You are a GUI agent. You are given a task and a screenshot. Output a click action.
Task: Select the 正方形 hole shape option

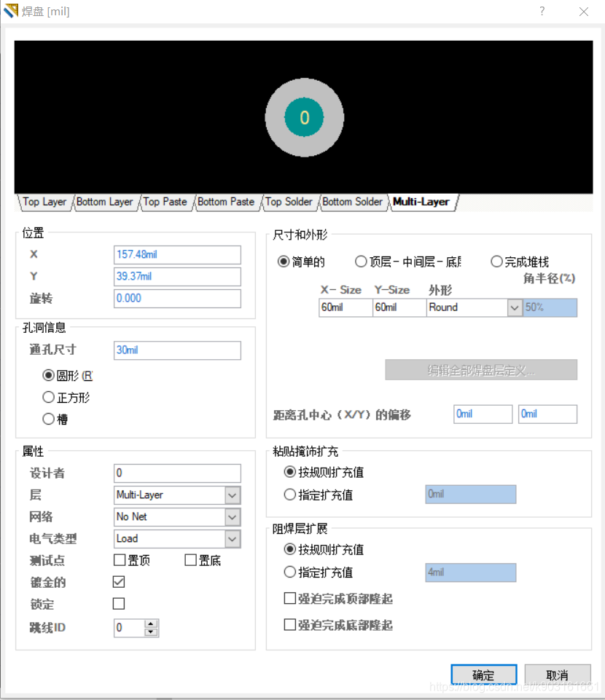coord(47,397)
